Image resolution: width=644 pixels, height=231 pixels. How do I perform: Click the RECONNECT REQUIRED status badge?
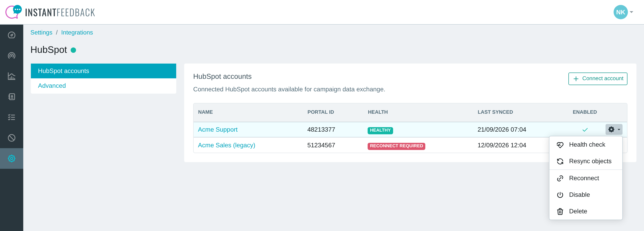[396, 146]
